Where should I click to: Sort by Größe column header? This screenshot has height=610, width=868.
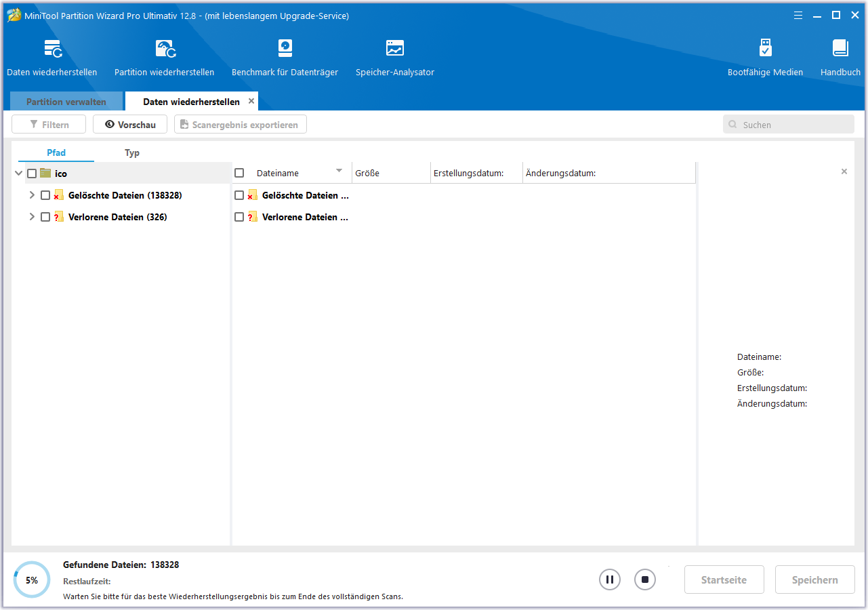point(391,173)
